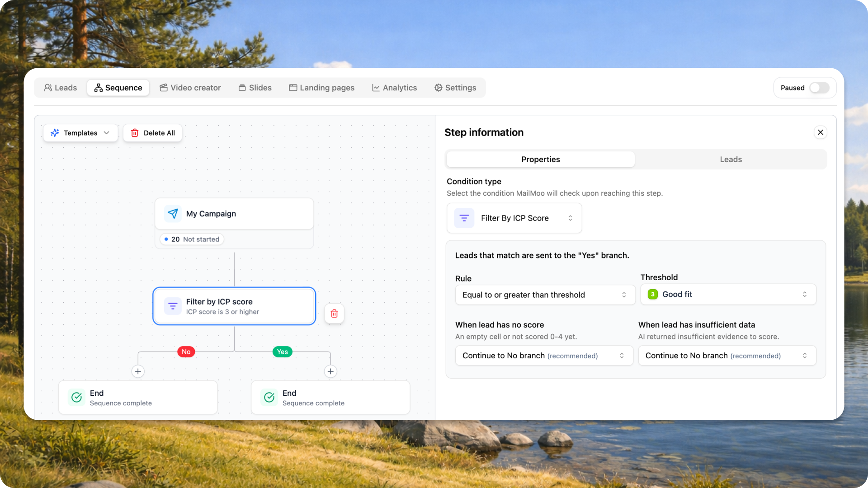Click the 20 Not started status badge

192,239
